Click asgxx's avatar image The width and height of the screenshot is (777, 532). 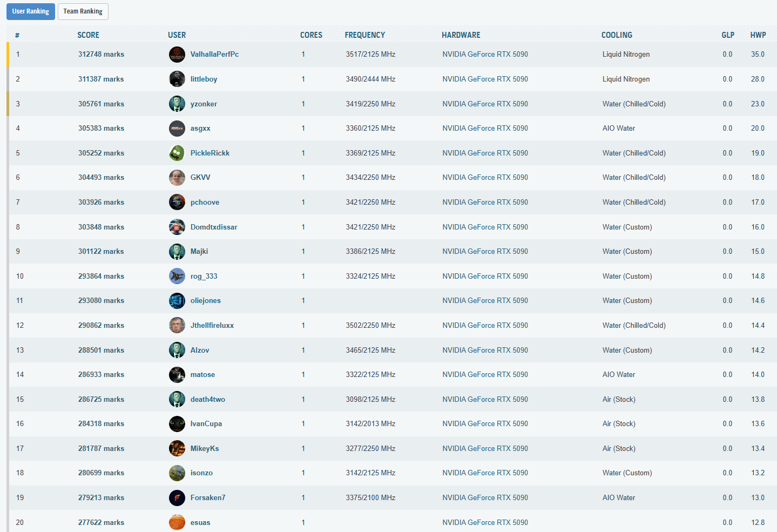coord(177,129)
